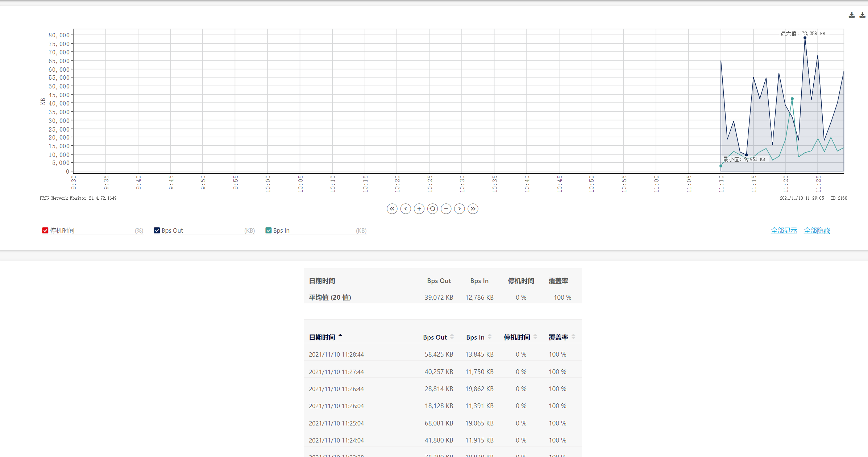Reset graph view with circular arrow button

pyautogui.click(x=432, y=209)
